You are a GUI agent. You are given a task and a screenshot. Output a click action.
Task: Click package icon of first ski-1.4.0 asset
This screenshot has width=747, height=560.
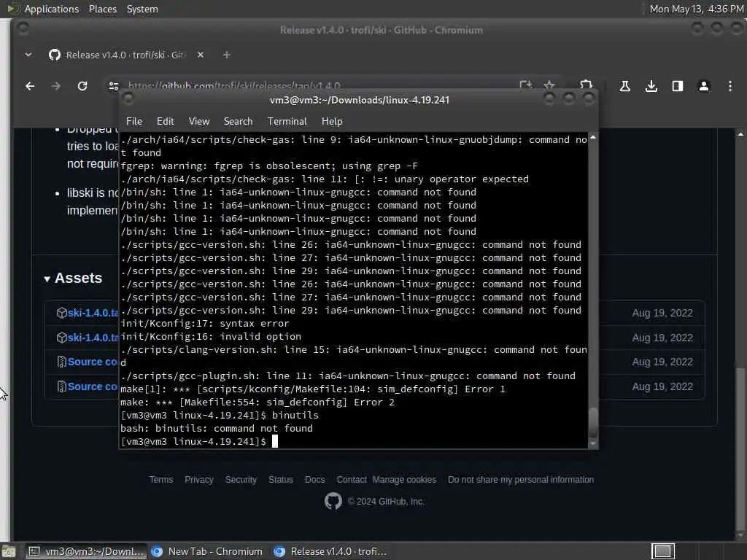[61, 313]
